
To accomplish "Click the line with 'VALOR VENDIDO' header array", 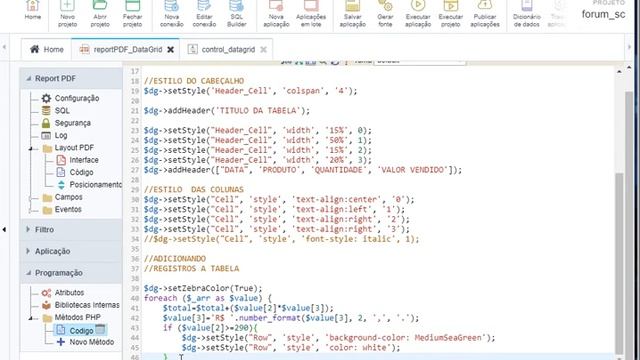I will 302,170.
